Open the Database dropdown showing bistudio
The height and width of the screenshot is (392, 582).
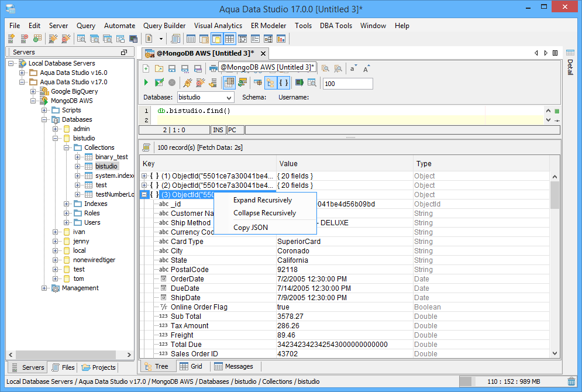pyautogui.click(x=205, y=97)
